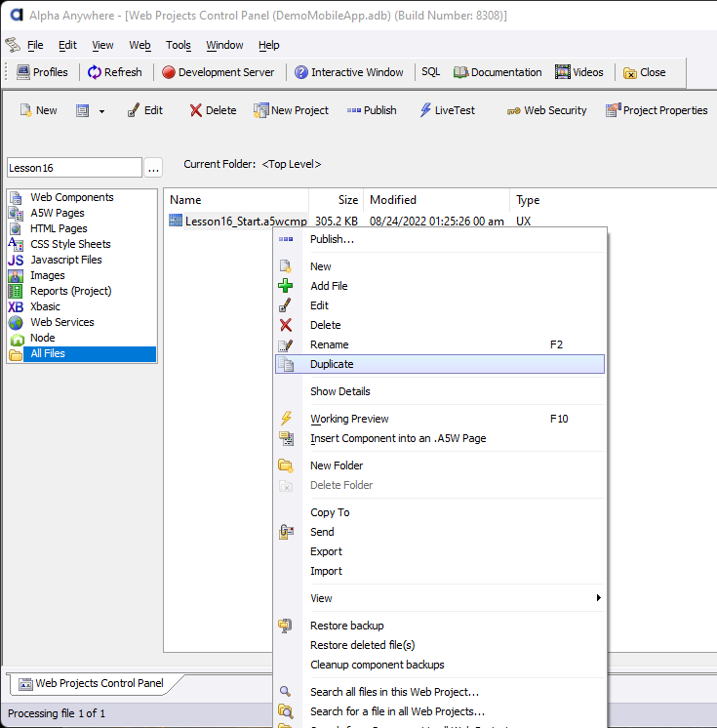
Task: Click Edit in the control panel toolbar
Action: tap(145, 110)
